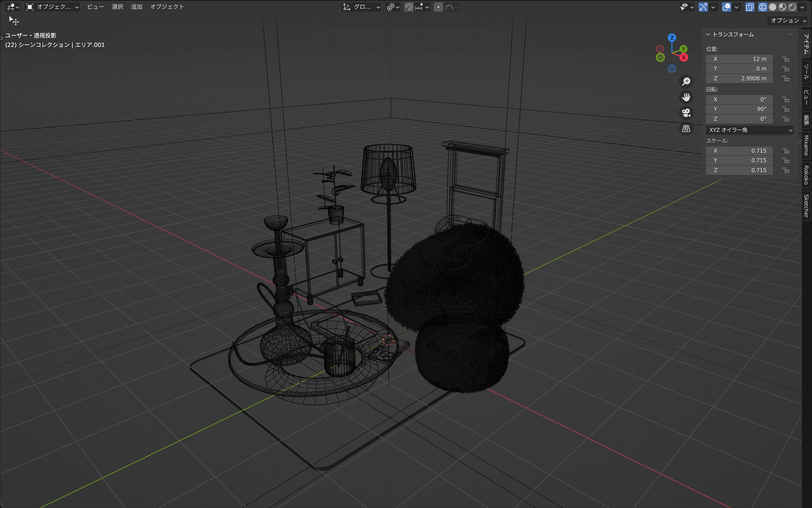The image size is (812, 508).
Task: Click the zoom view icon
Action: (686, 81)
